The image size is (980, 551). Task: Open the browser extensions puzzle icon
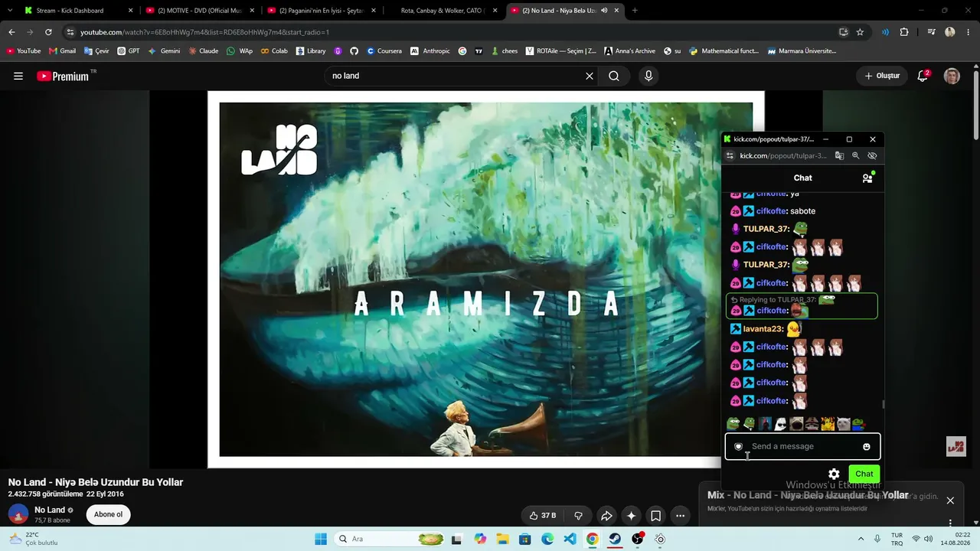point(904,32)
